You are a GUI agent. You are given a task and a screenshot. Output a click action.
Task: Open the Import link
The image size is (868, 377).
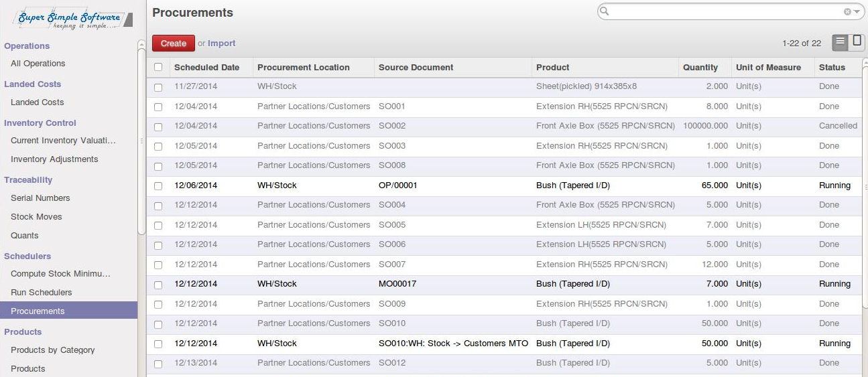click(221, 44)
